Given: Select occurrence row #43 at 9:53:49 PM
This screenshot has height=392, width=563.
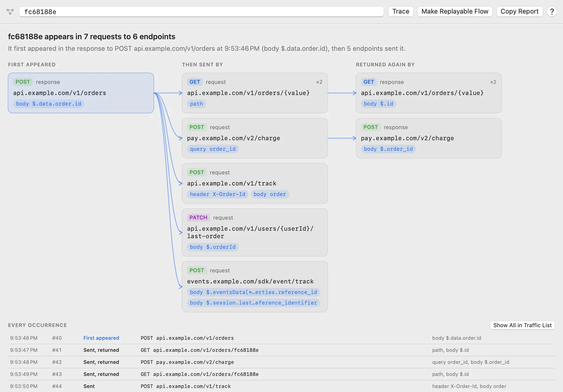Looking at the screenshot, I should [x=281, y=374].
